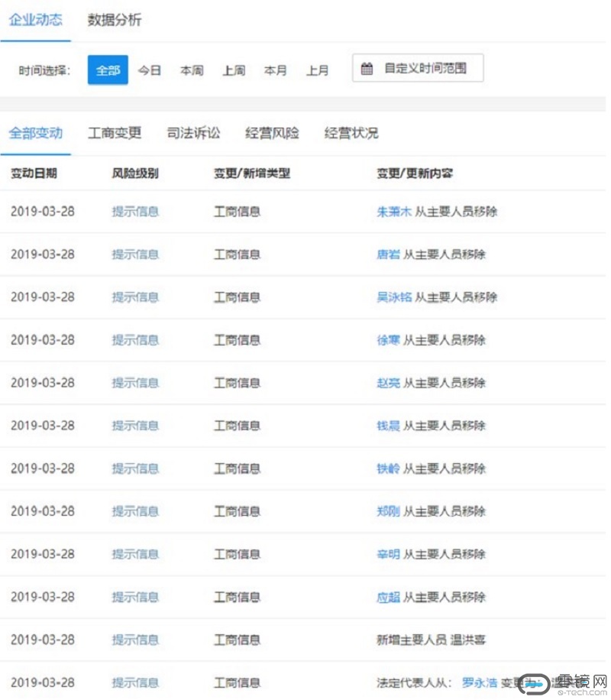The width and height of the screenshot is (611, 700).
Task: Filter by 今日
Action: tap(150, 70)
